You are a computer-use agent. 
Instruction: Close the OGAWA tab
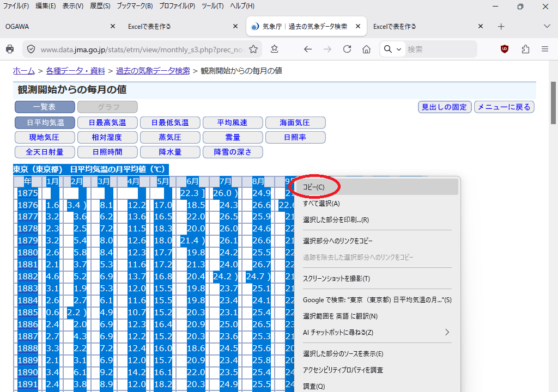pos(113,26)
